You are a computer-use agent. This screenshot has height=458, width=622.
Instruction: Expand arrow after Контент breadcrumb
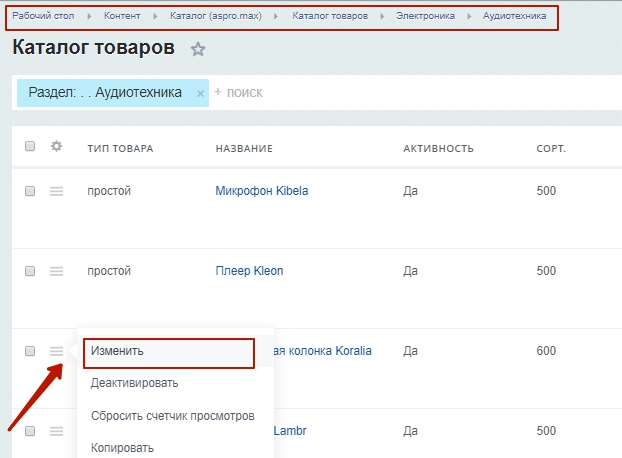(x=155, y=16)
